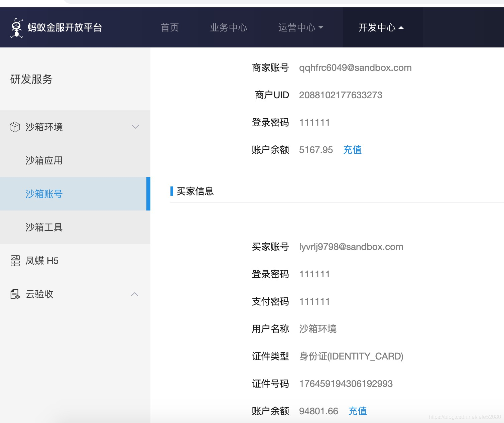Click the 商户UID field label
Screen dimensions: 504x423
272,95
